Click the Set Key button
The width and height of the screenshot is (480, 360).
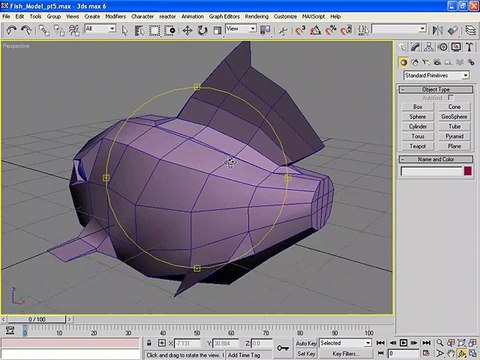click(x=306, y=354)
